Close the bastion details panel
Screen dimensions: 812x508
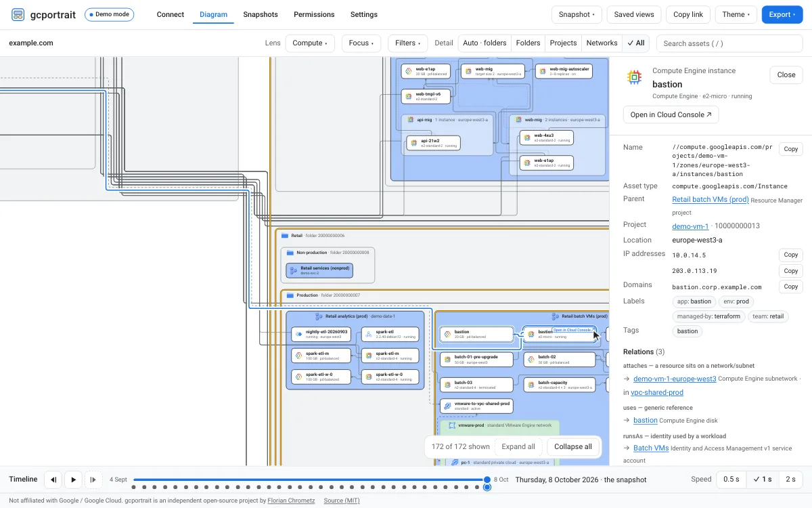pyautogui.click(x=786, y=75)
